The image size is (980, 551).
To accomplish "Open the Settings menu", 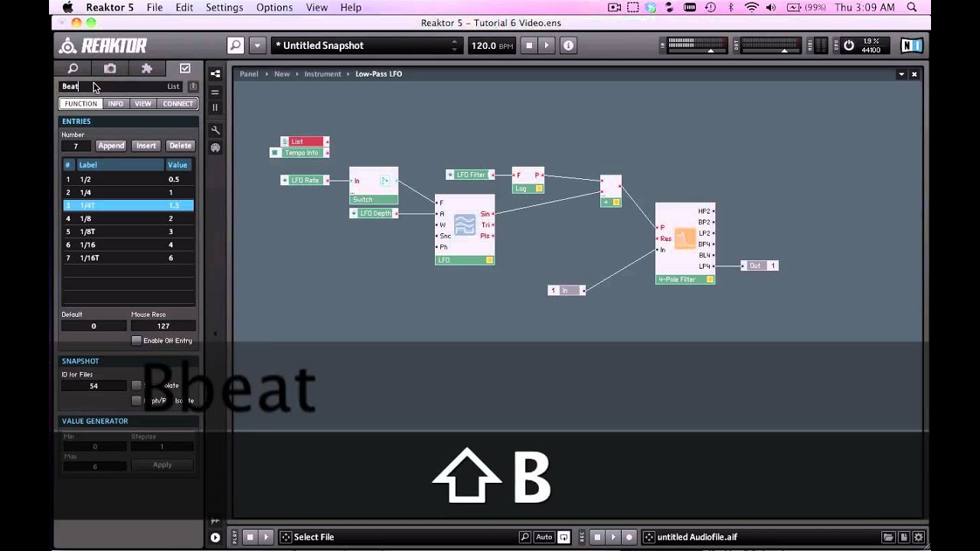I will [224, 7].
